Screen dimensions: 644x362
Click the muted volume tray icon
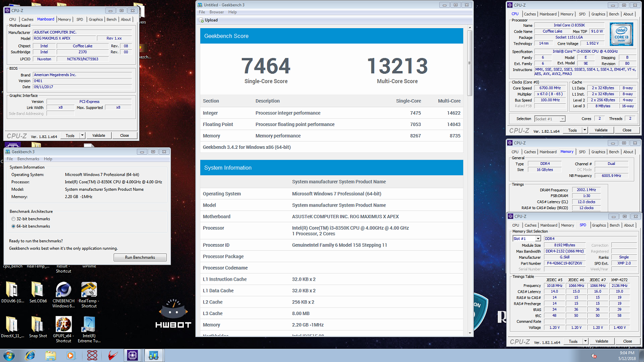(x=594, y=356)
